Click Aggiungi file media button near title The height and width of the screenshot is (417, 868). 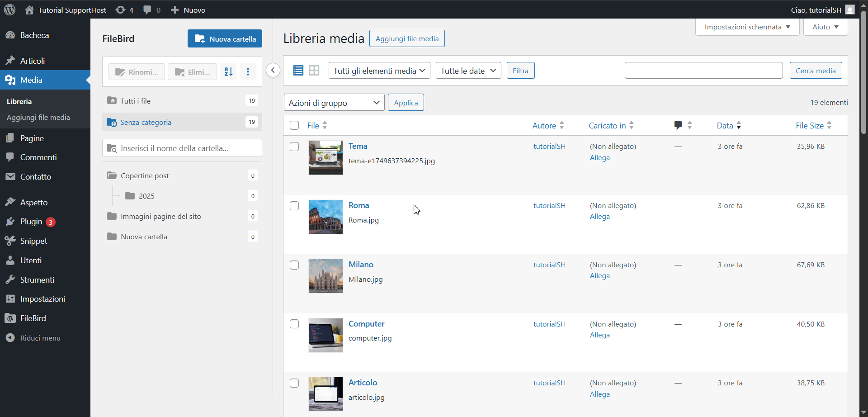click(x=407, y=38)
